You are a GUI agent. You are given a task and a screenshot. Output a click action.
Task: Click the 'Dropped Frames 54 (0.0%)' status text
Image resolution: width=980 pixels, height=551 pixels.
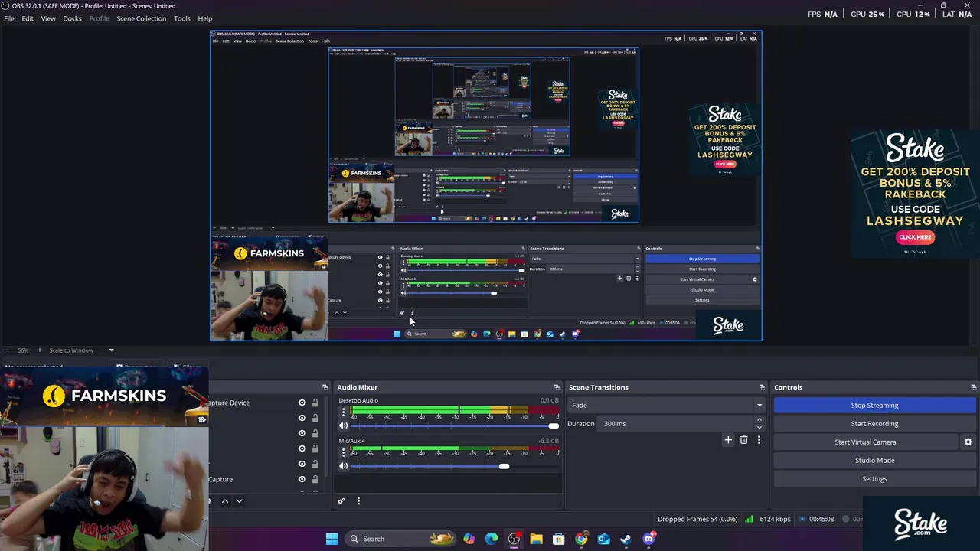point(697,519)
